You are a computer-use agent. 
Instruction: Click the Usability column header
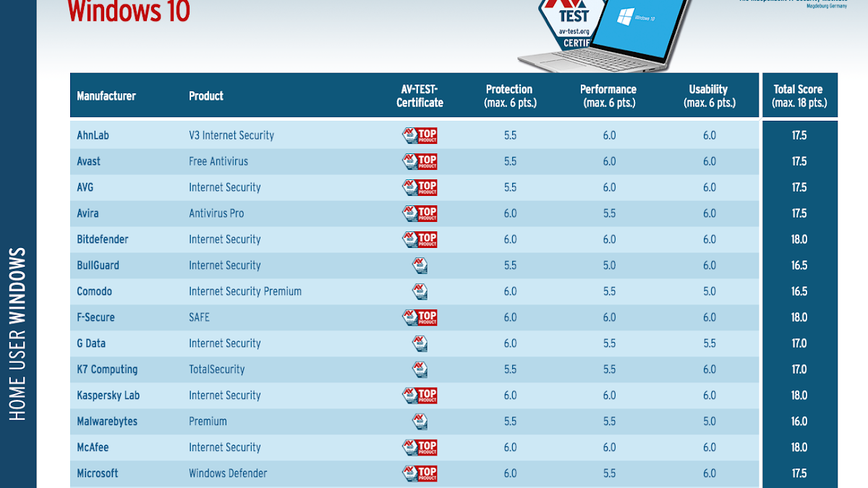(709, 95)
